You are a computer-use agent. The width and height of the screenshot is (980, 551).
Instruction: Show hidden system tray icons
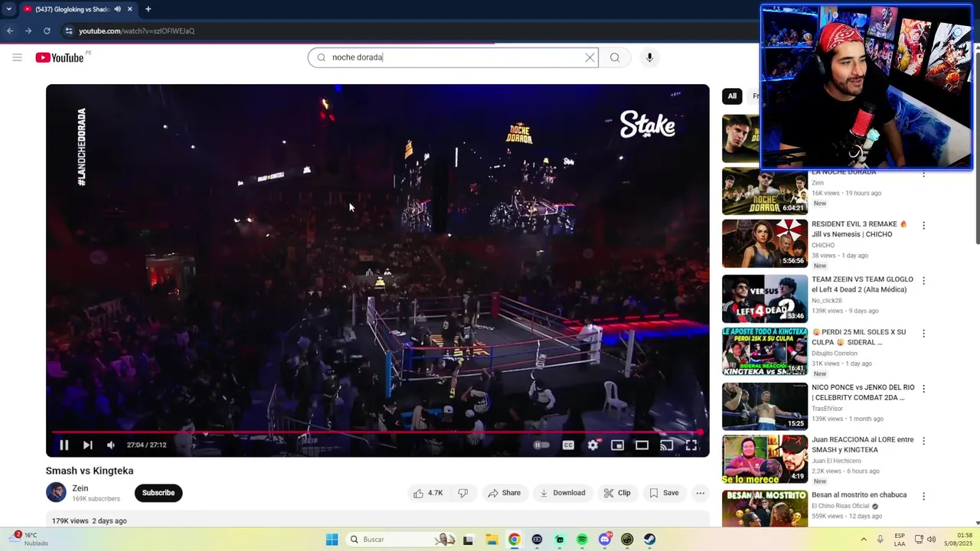(x=864, y=540)
